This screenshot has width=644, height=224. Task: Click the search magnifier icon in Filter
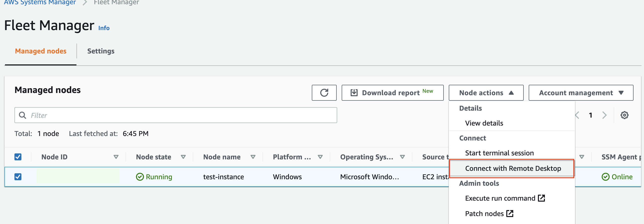tap(22, 115)
